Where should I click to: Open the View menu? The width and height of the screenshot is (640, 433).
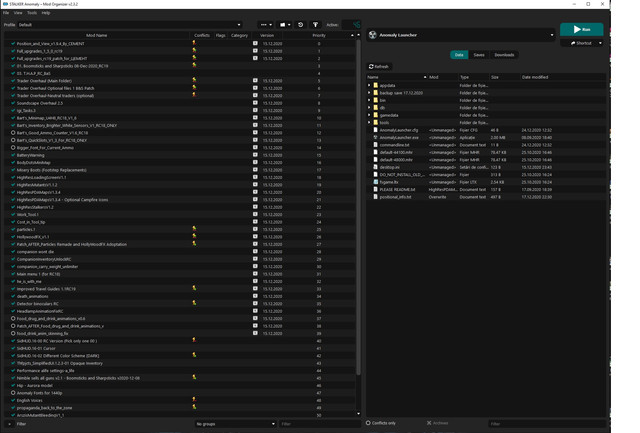coord(18,13)
